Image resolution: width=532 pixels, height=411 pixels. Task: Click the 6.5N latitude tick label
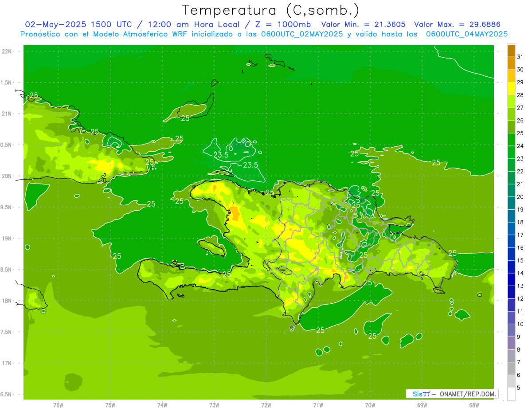click(x=7, y=394)
